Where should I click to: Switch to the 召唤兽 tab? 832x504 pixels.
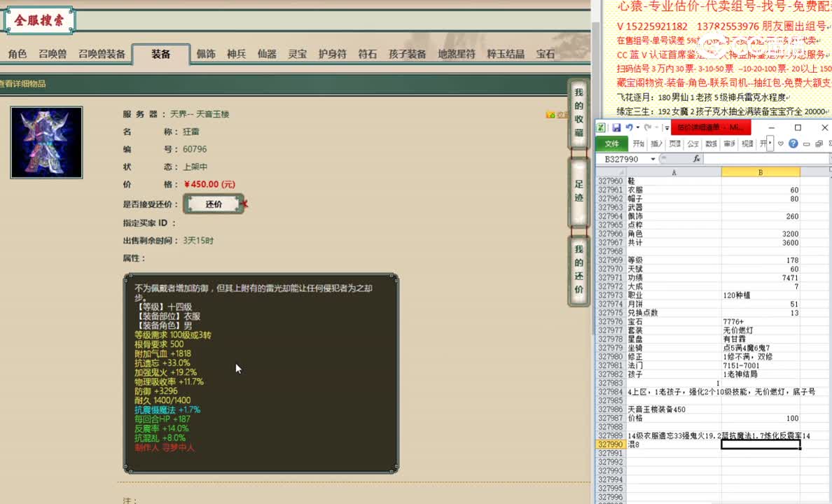click(53, 54)
